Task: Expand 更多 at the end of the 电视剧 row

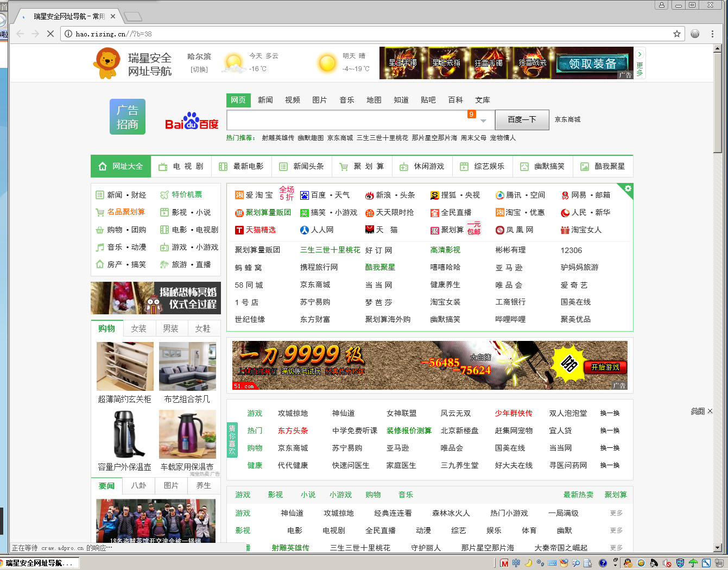Action: pos(616,530)
